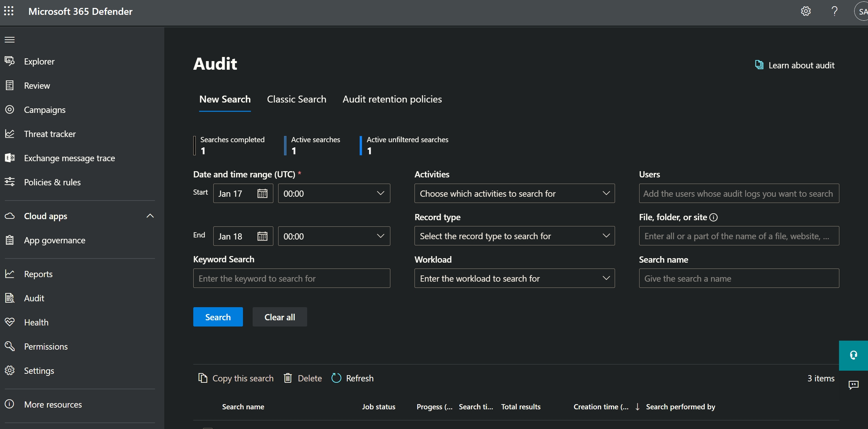868x429 pixels.
Task: Click the settings gear in top bar
Action: (806, 11)
